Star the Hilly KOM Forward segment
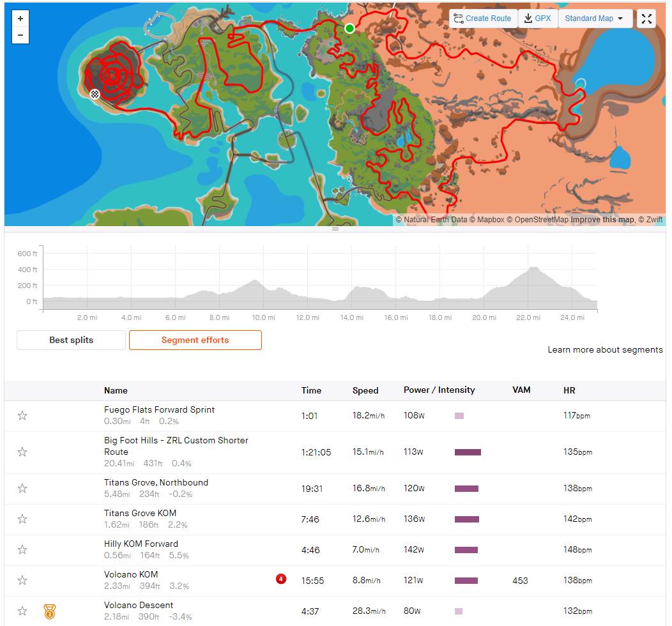 [x=22, y=549]
